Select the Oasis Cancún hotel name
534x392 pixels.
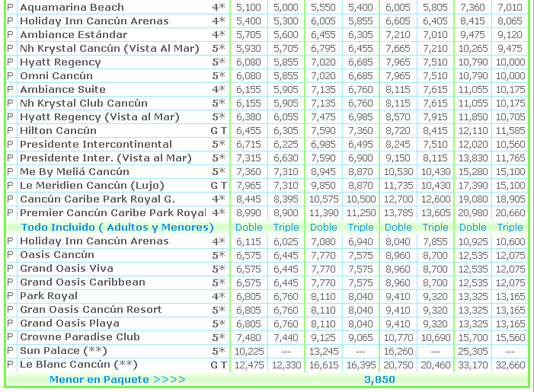(57, 255)
